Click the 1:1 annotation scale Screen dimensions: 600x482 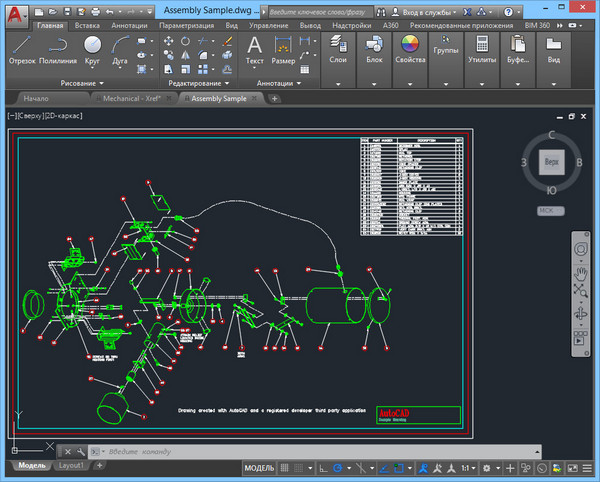click(x=465, y=468)
